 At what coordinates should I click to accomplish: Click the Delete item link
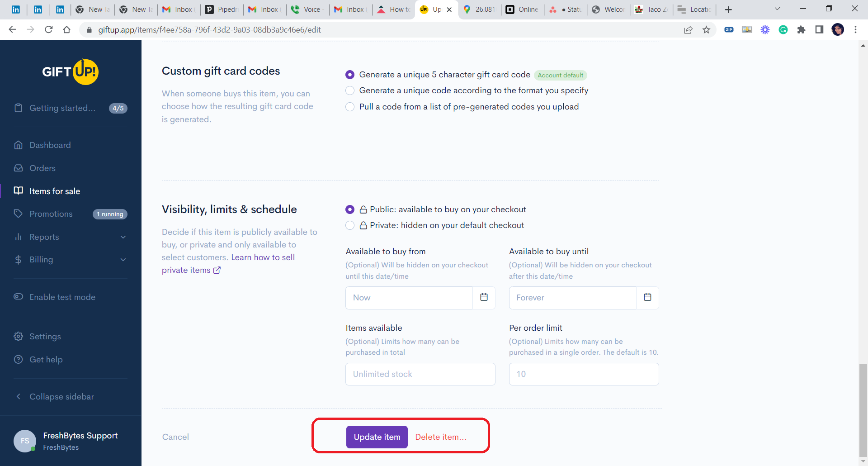pyautogui.click(x=440, y=437)
